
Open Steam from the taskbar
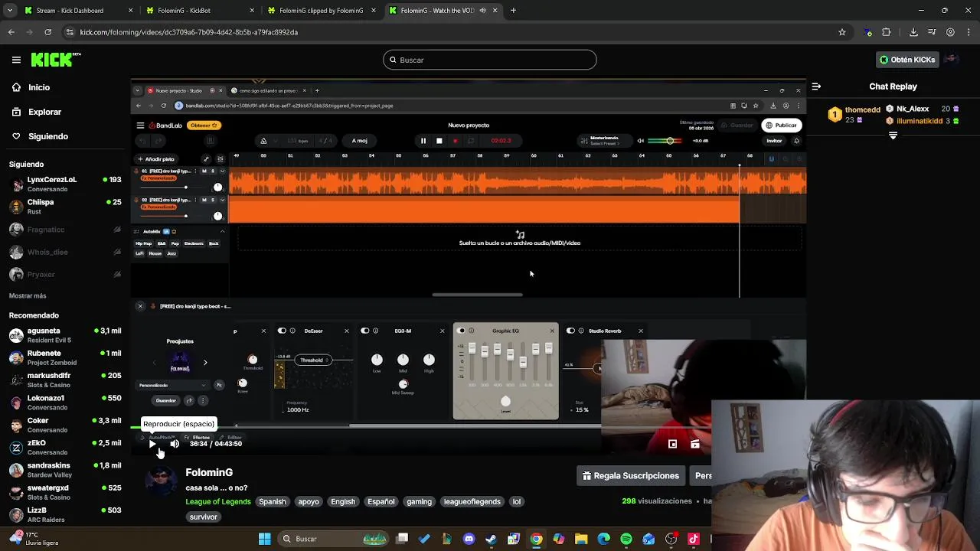(x=491, y=539)
